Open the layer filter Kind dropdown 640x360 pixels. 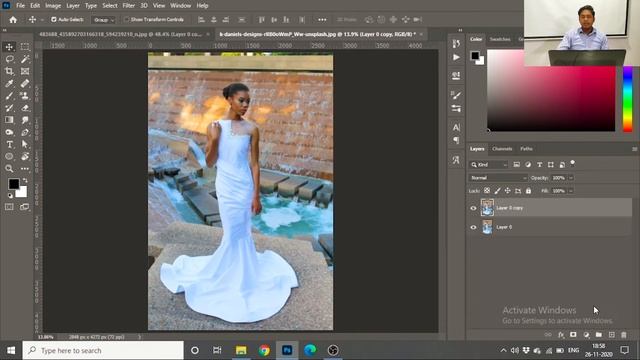pos(489,164)
